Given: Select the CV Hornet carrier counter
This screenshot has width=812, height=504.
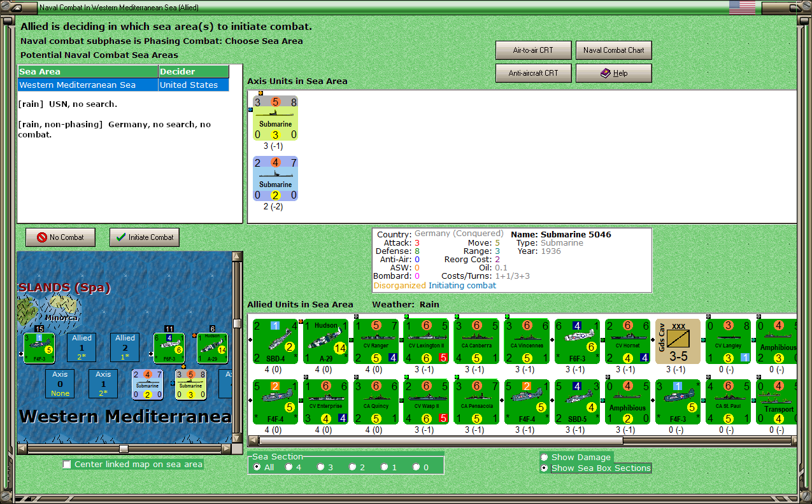Looking at the screenshot, I should click(x=627, y=342).
